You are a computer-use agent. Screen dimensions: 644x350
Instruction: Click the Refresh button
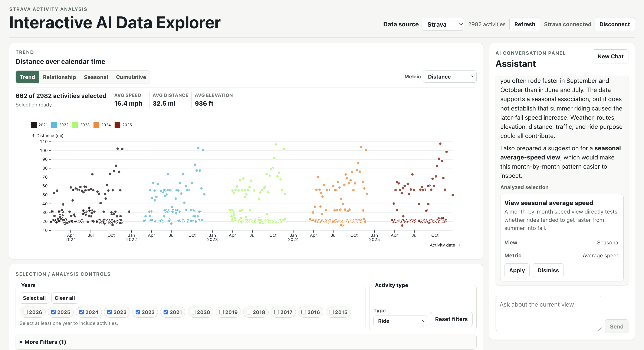pyautogui.click(x=525, y=24)
